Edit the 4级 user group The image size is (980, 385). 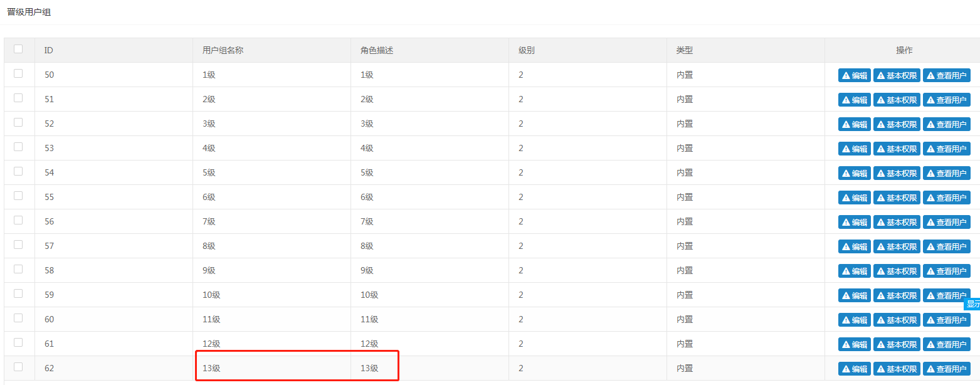coord(854,149)
